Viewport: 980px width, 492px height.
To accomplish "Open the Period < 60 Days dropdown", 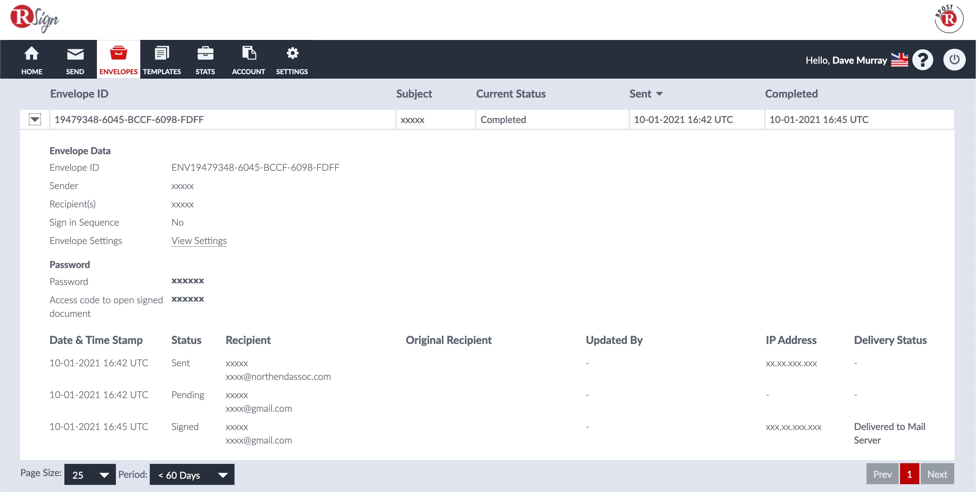I will point(192,474).
